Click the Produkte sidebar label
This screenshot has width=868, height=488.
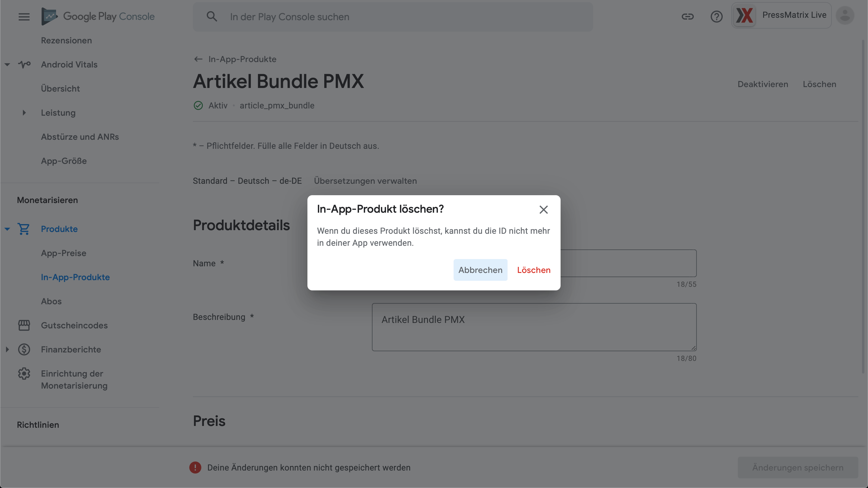coord(59,229)
